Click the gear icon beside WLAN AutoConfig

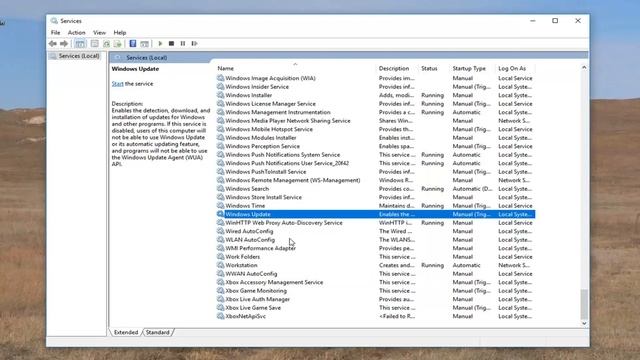220,240
